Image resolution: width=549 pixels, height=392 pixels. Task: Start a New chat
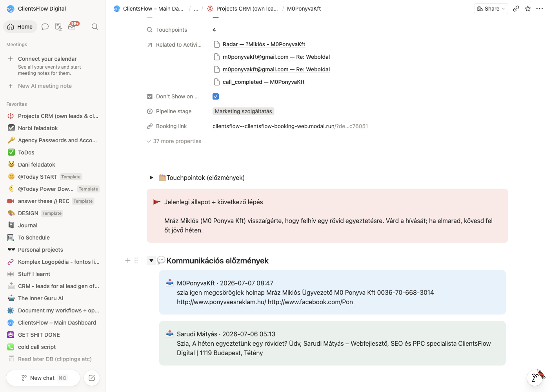tap(43, 378)
